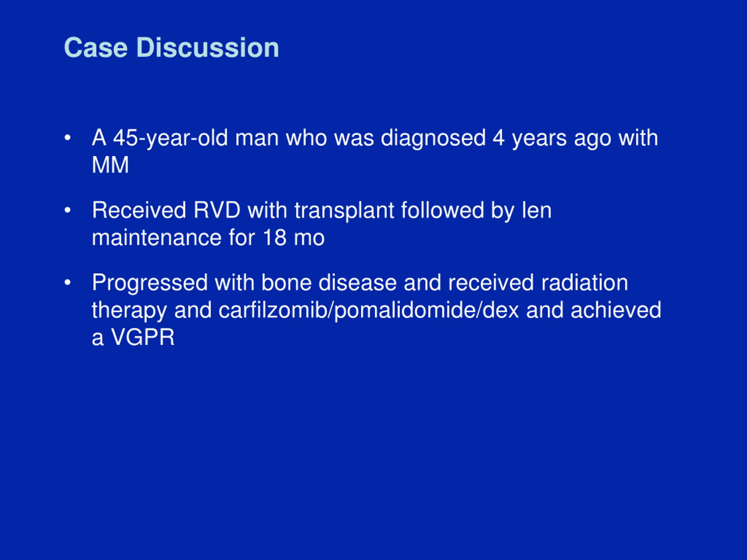Click the 'VGPR' abbreviation text
Viewport: 747px width, 560px height.
click(x=143, y=337)
